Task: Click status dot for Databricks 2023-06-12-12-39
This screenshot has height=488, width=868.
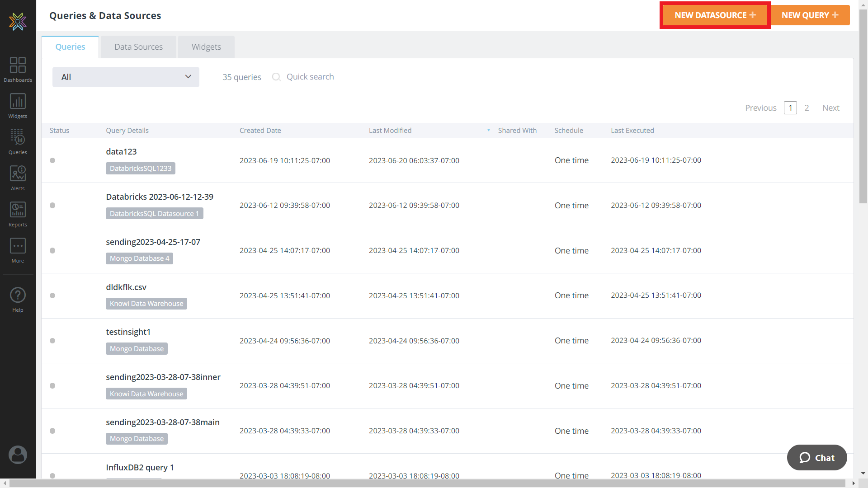Action: [x=52, y=206]
